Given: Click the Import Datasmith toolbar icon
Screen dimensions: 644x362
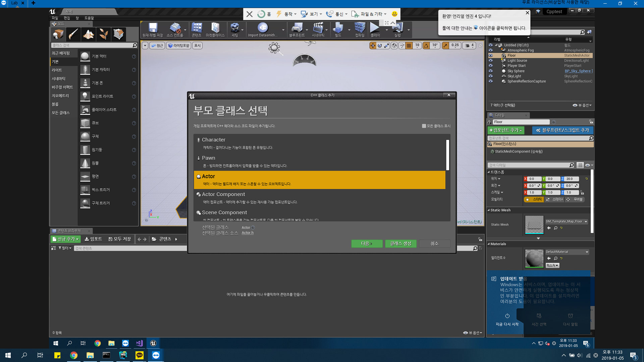Looking at the screenshot, I should point(263,29).
